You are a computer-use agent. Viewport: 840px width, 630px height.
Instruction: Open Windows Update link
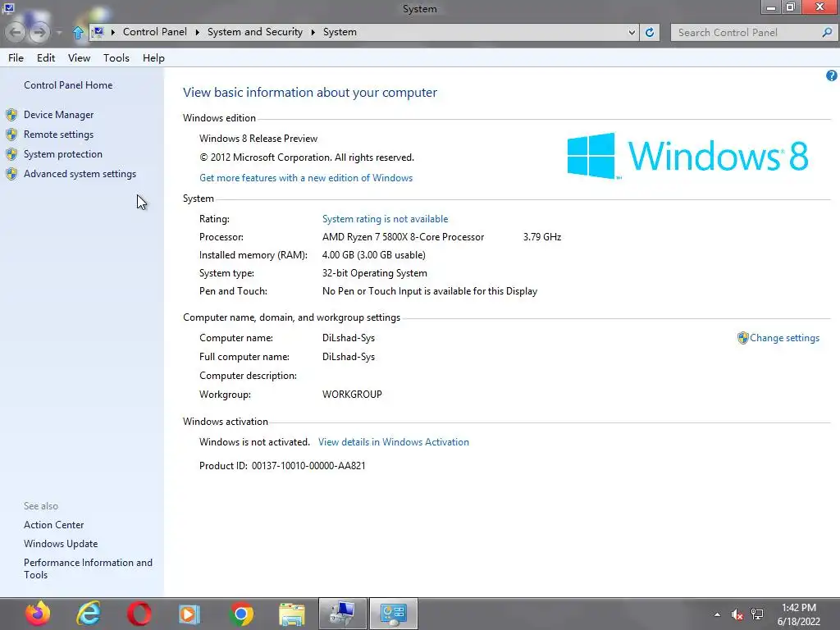click(x=61, y=544)
